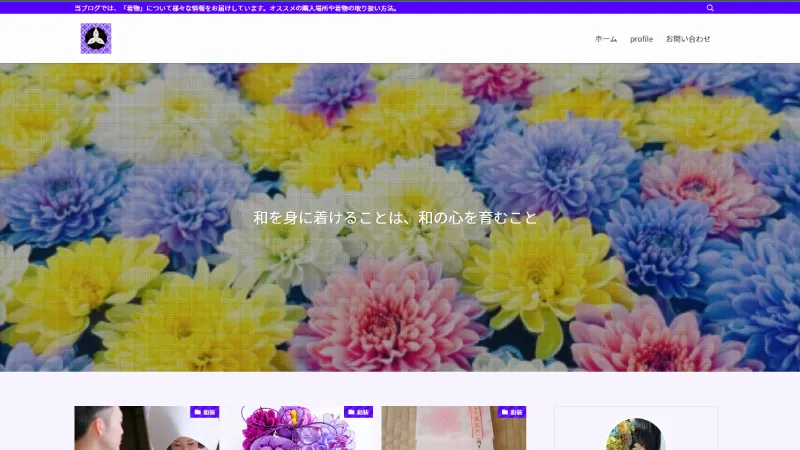800x450 pixels.
Task: Click the circular profile avatar in sidebar
Action: [635, 436]
